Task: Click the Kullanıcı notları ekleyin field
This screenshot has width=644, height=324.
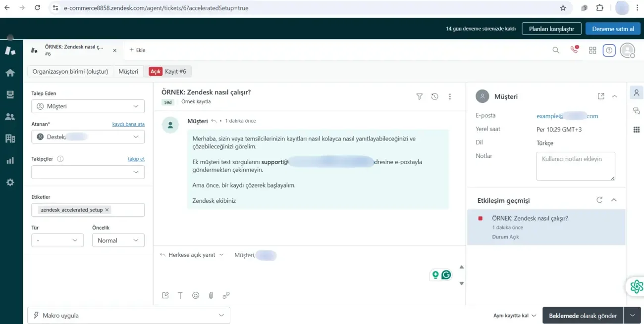Action: coord(576,166)
